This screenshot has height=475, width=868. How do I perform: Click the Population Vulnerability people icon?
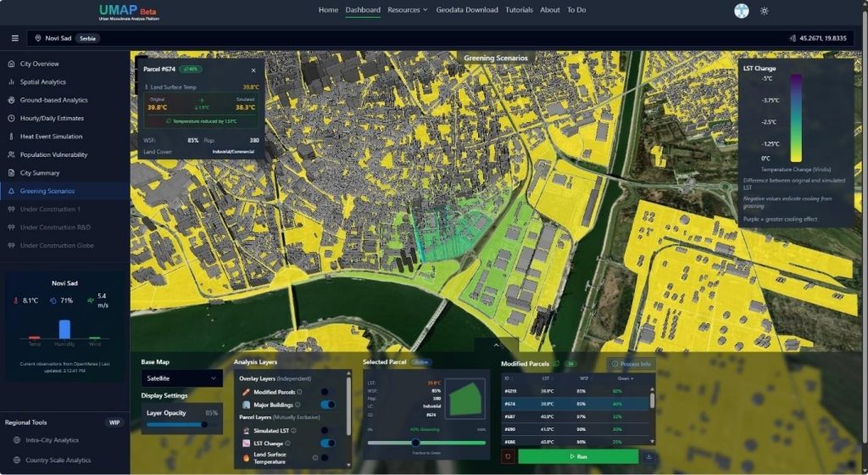point(11,154)
